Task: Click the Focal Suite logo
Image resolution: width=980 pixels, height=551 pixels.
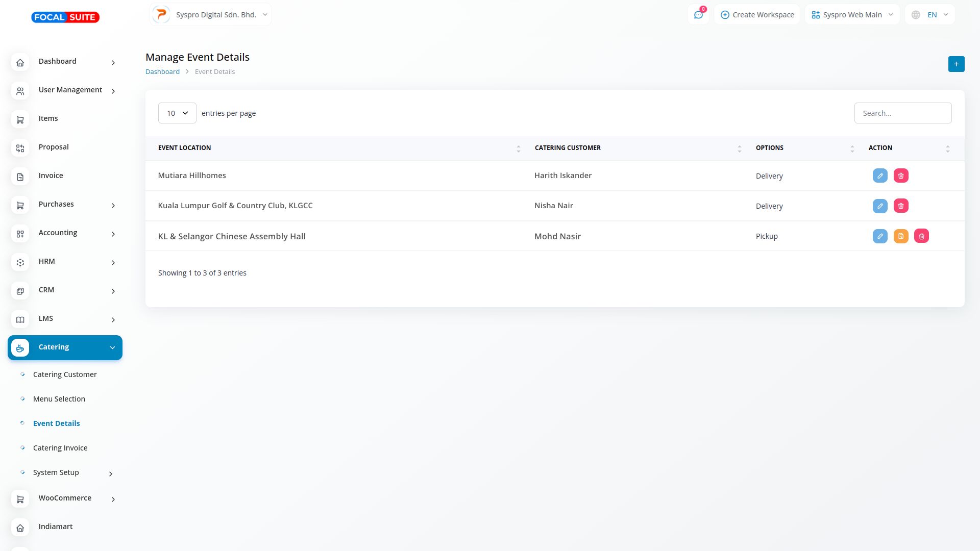Action: pos(65,17)
